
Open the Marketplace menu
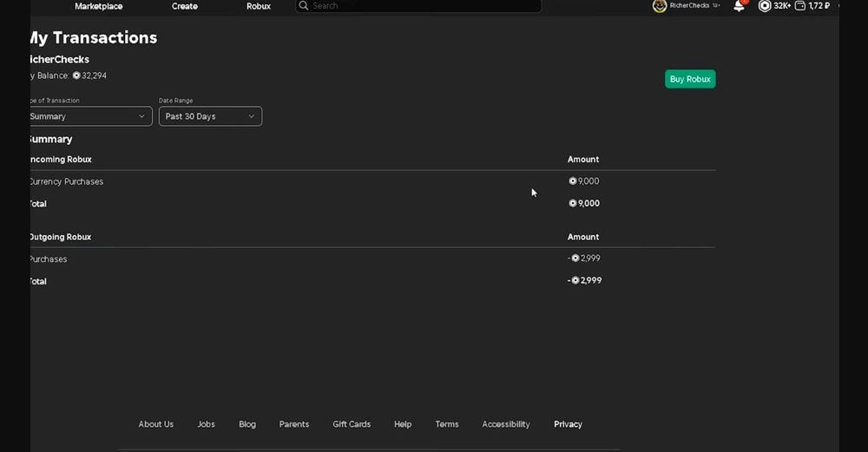pos(99,6)
